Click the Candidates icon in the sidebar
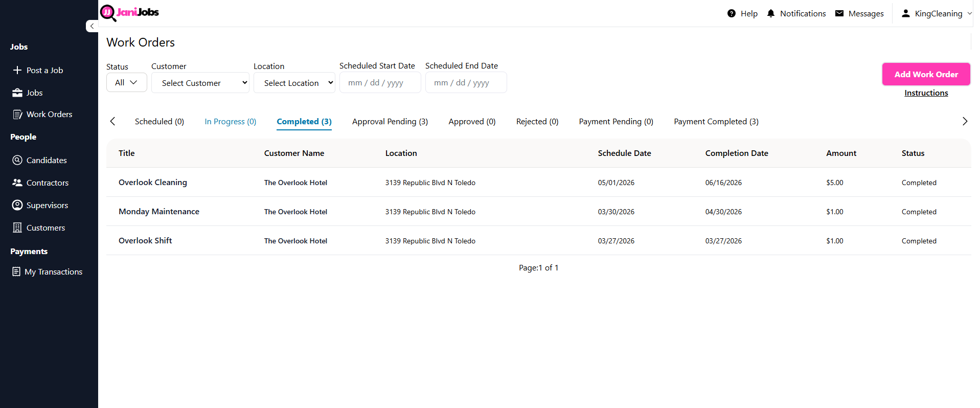The width and height of the screenshot is (980, 408). (x=17, y=160)
